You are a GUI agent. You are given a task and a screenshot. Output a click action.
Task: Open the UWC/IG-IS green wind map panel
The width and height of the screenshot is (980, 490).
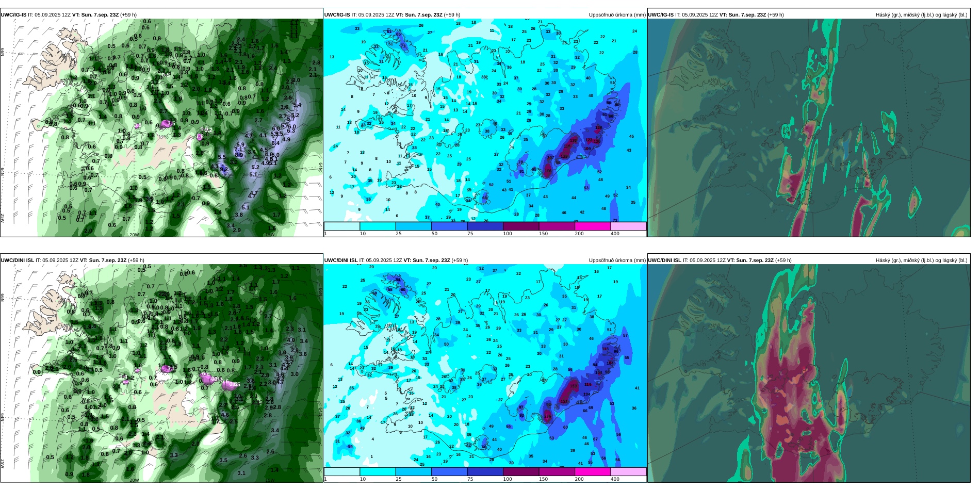(161, 128)
